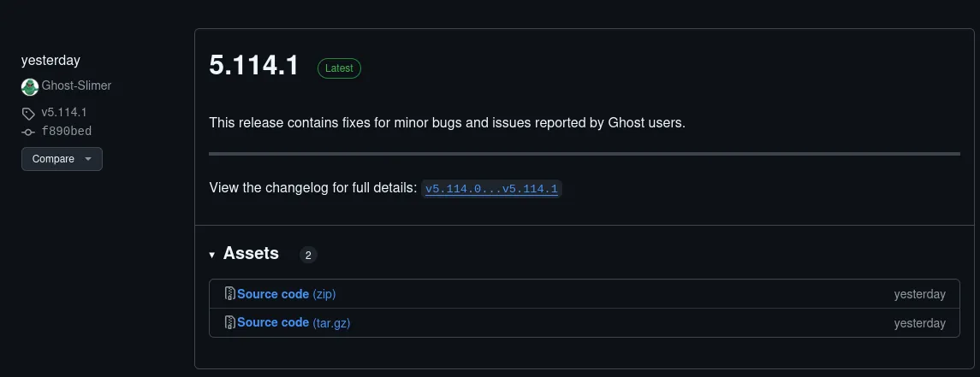Click the archive icon for Source code (tar.gz)
The width and height of the screenshot is (980, 377).
230,322
